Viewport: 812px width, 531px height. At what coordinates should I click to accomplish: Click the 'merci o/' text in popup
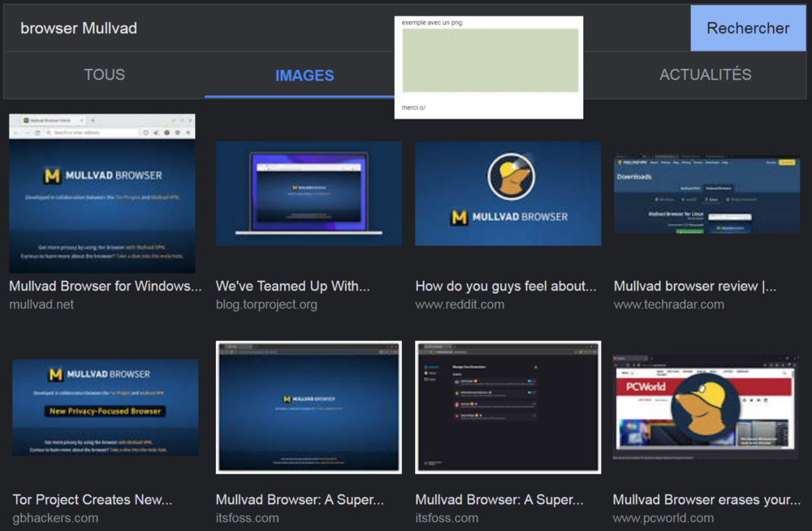413,107
